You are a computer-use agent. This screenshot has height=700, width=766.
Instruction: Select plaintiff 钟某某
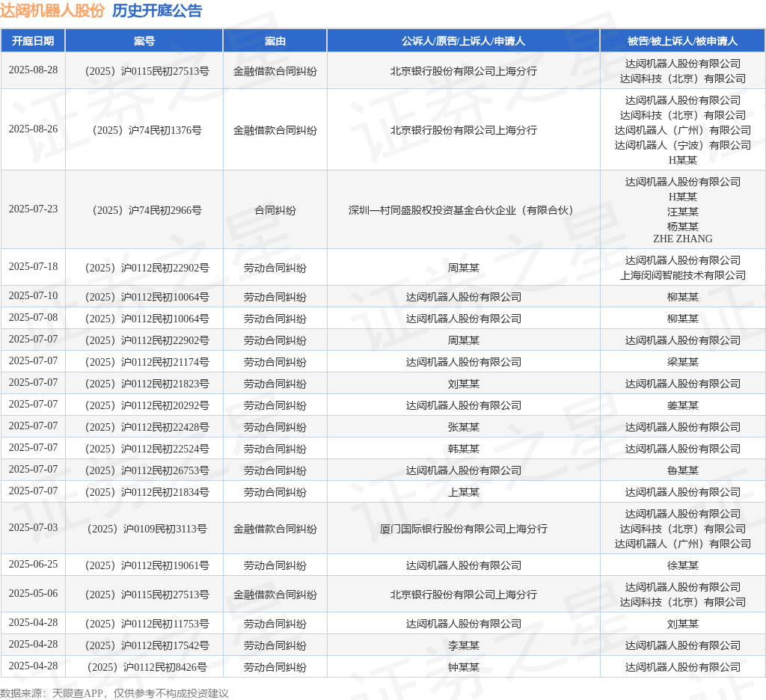coord(463,667)
